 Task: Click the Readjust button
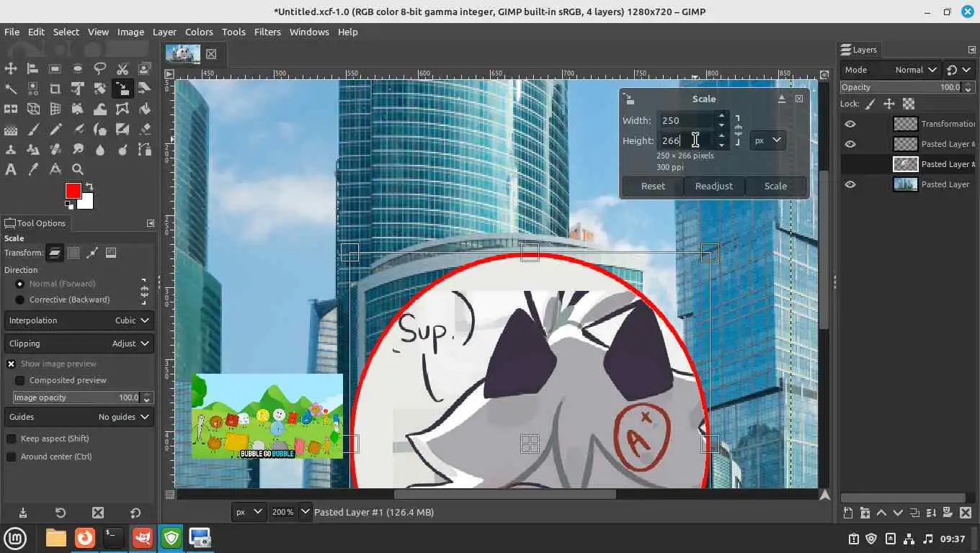point(714,186)
